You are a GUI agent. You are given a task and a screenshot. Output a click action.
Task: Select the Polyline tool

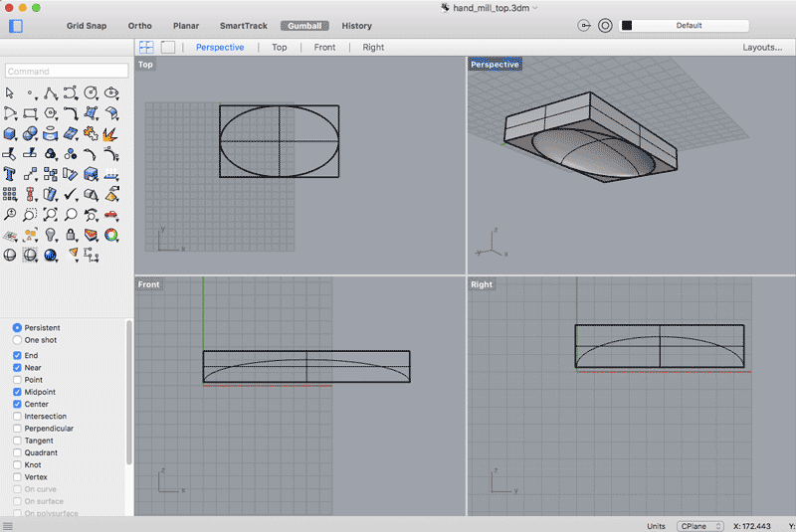(50, 93)
